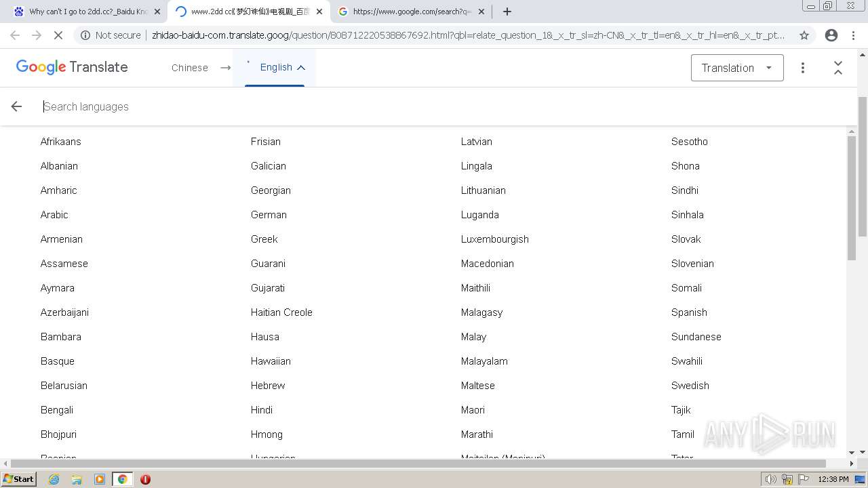This screenshot has width=868, height=488.
Task: Stop loading the page
Action: [x=58, y=35]
